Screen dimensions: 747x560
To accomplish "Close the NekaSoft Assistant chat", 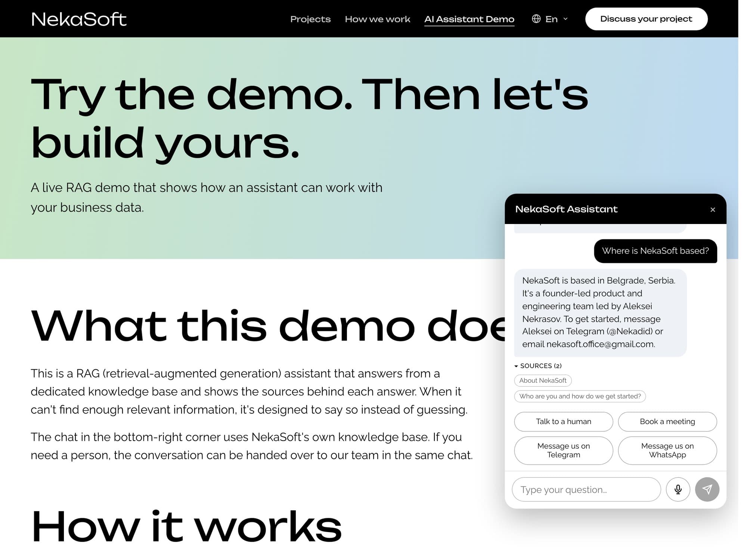I will [x=712, y=209].
